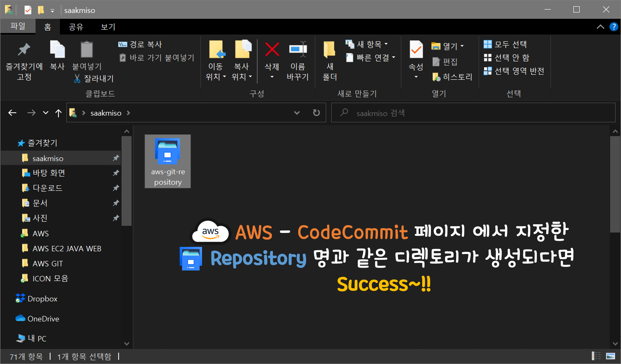Open the ribbon help question mark
This screenshot has height=364, width=621.
coord(613,27)
